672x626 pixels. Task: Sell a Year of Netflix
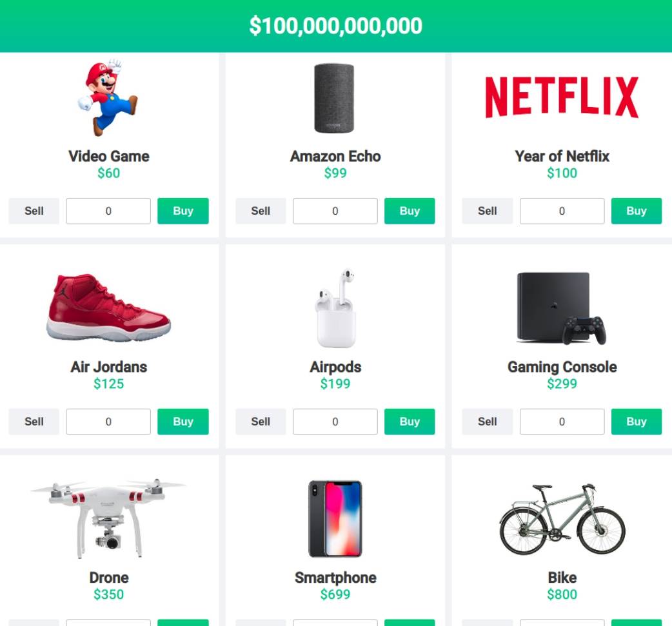488,211
